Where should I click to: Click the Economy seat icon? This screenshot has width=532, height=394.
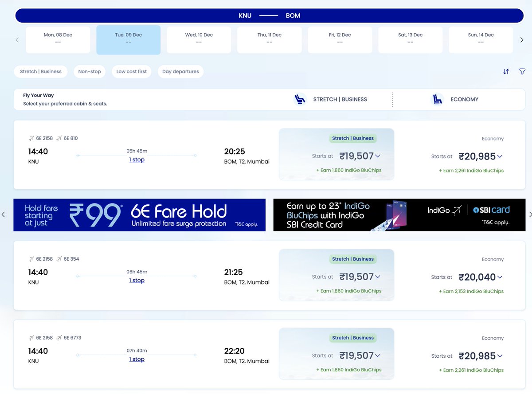click(x=438, y=99)
